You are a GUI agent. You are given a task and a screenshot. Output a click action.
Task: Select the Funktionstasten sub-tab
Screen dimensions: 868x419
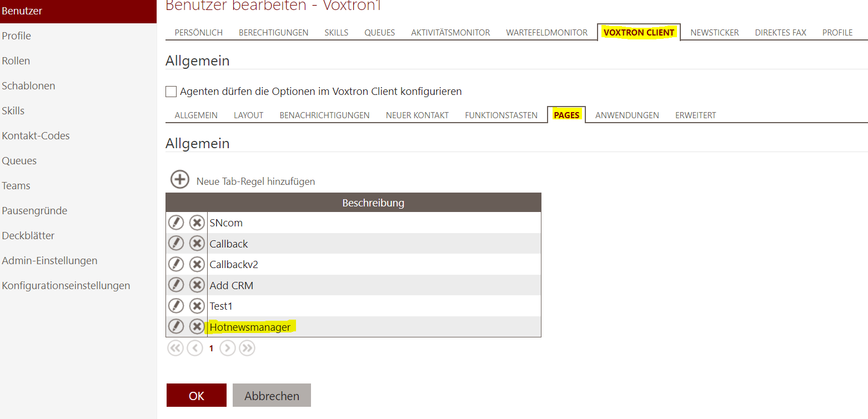click(501, 115)
